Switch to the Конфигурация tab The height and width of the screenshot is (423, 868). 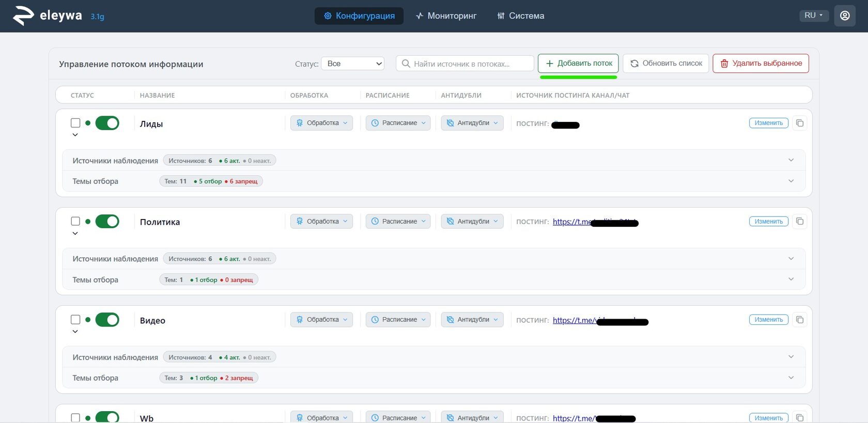(359, 15)
